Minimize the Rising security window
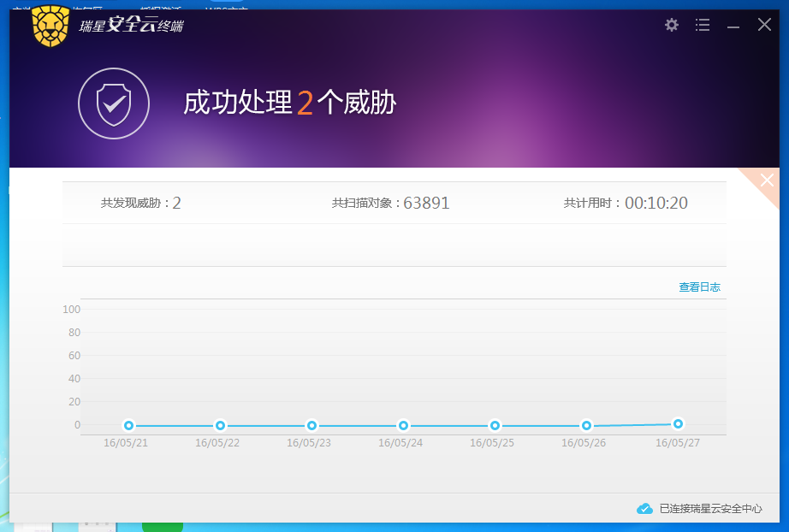 [733, 26]
